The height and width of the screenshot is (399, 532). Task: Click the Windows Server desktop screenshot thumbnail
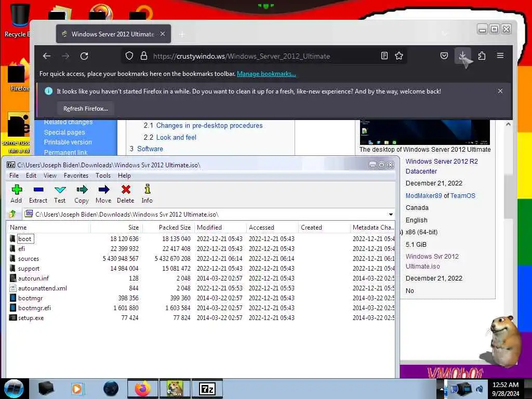tap(425, 132)
